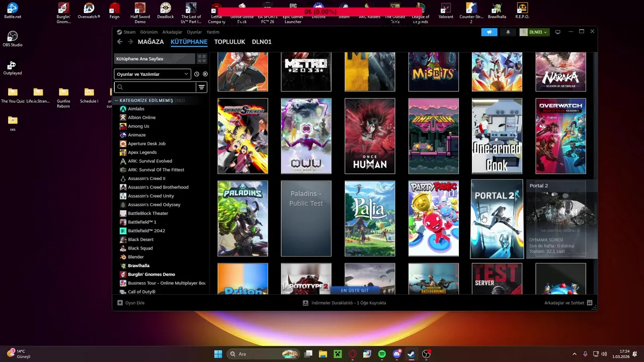Select BattleBlock Theater in the list

(x=148, y=213)
